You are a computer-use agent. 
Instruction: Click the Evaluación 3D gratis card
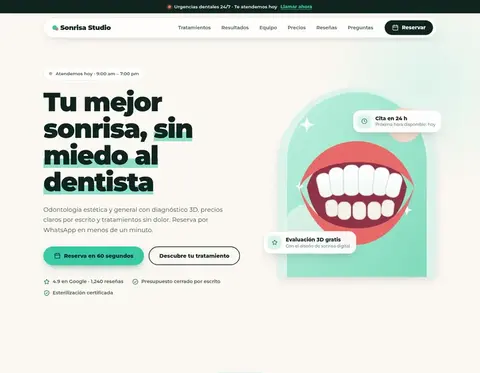(310, 242)
